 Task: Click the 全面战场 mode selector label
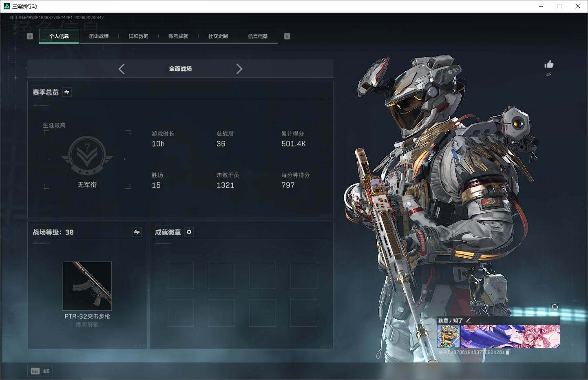click(180, 69)
